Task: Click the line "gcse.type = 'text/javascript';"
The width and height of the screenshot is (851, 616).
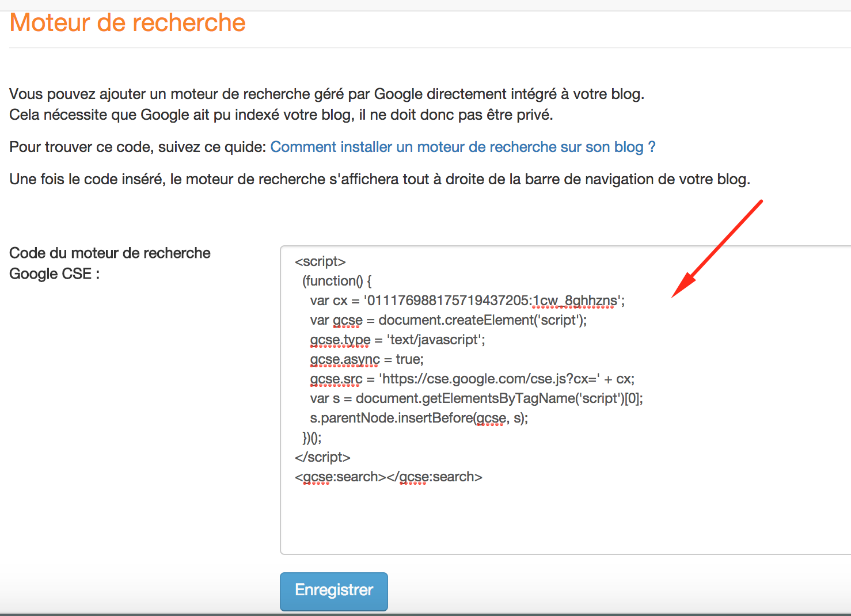Action: [397, 340]
